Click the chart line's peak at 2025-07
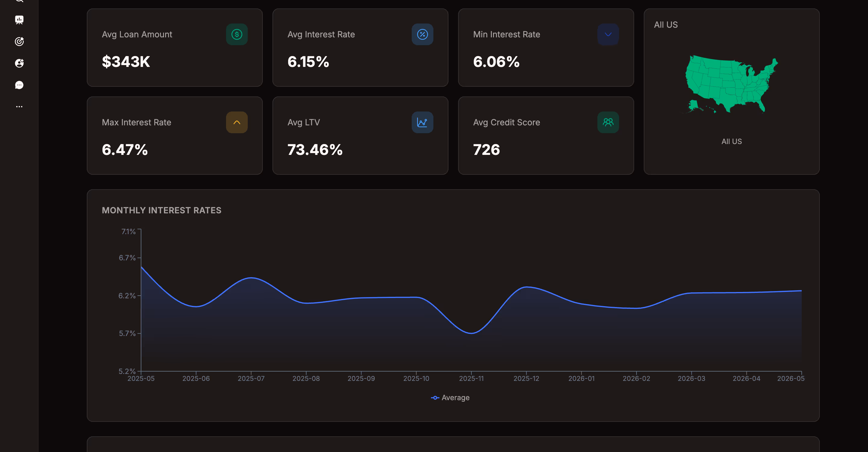This screenshot has width=868, height=452. click(251, 278)
